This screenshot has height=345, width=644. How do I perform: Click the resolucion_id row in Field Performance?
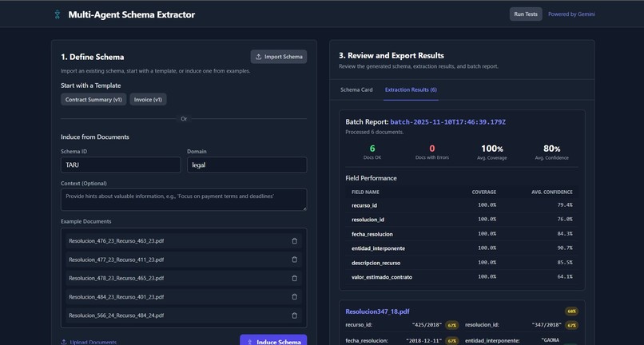pyautogui.click(x=462, y=220)
